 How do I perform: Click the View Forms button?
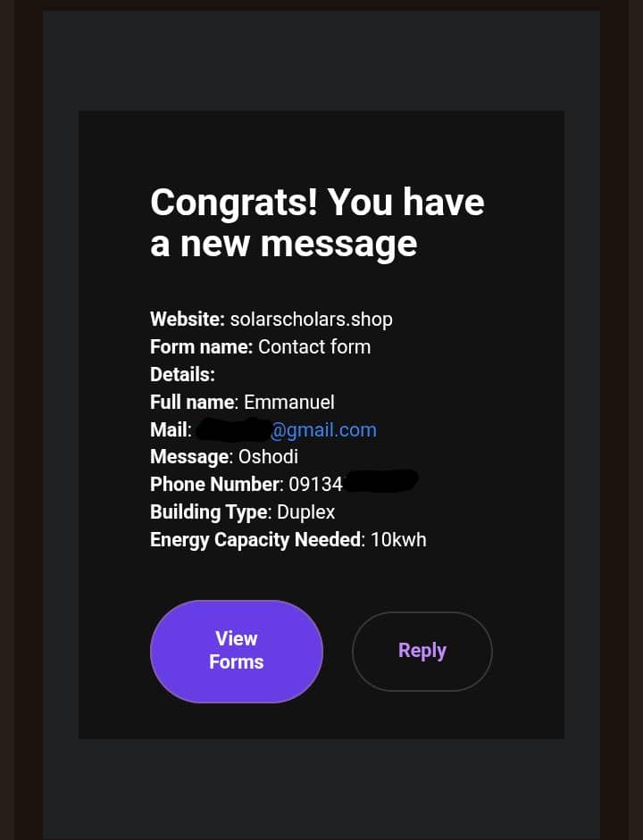[236, 651]
